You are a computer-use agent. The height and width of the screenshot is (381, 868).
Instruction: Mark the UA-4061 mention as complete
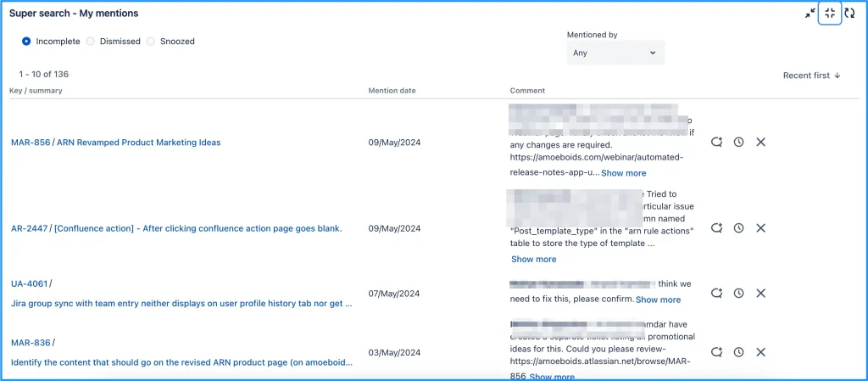[716, 293]
